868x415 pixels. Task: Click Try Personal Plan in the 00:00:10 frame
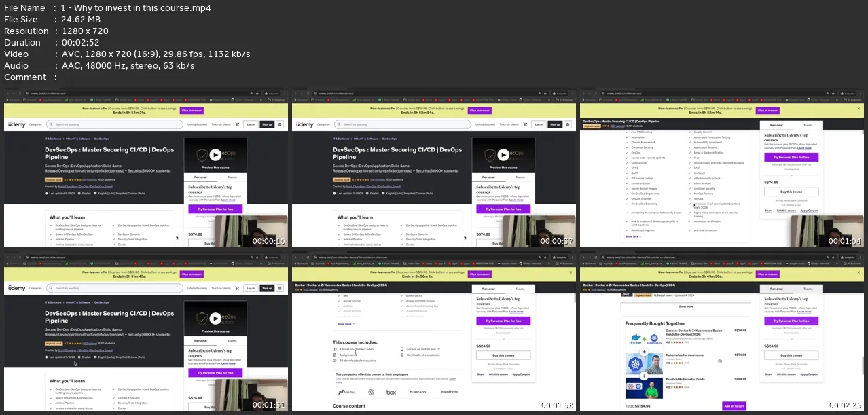215,209
